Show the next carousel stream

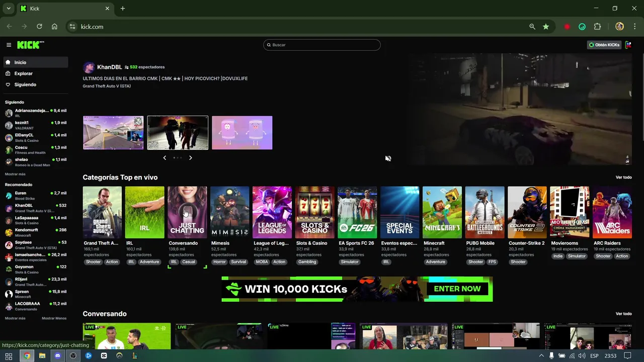(190, 158)
